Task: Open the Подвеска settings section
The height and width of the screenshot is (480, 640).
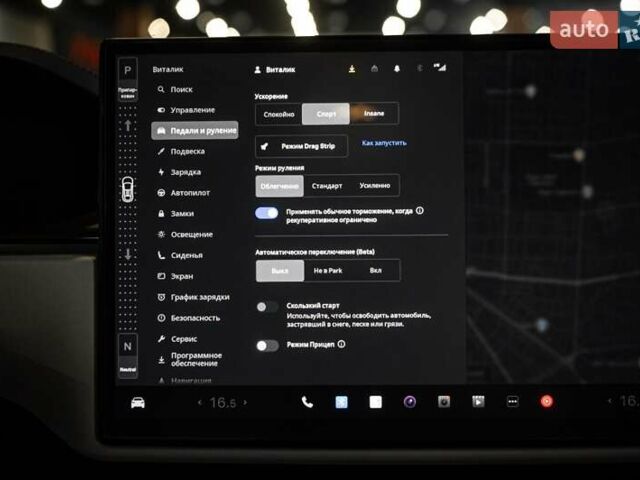Action: 186,151
